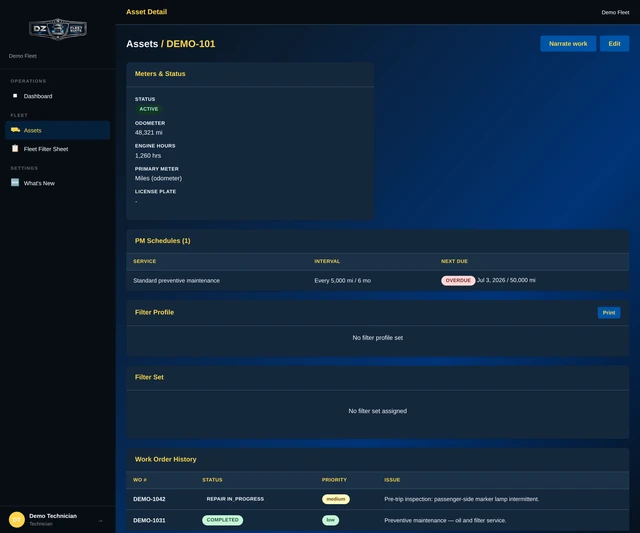Image resolution: width=640 pixels, height=533 pixels.
Task: Click the Edit asset button
Action: [614, 44]
